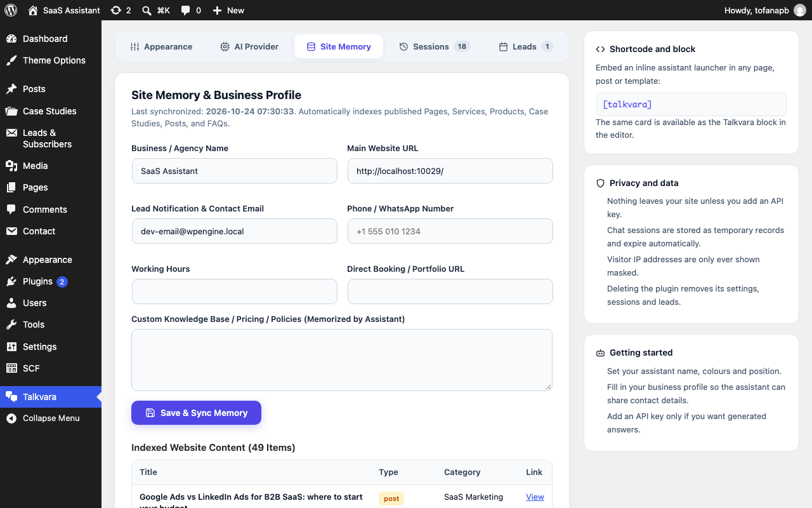Open the Plugins menu item label

point(37,281)
